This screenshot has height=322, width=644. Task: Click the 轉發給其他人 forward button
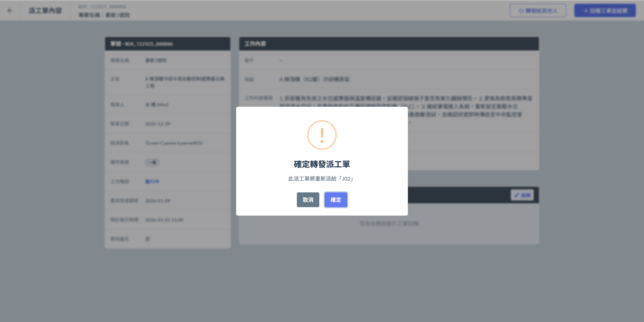coord(538,11)
